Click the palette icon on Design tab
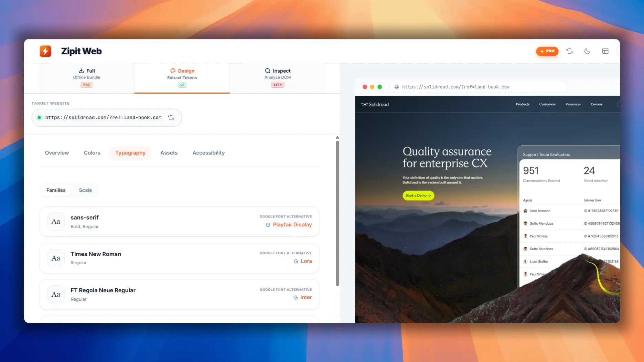 pos(173,71)
